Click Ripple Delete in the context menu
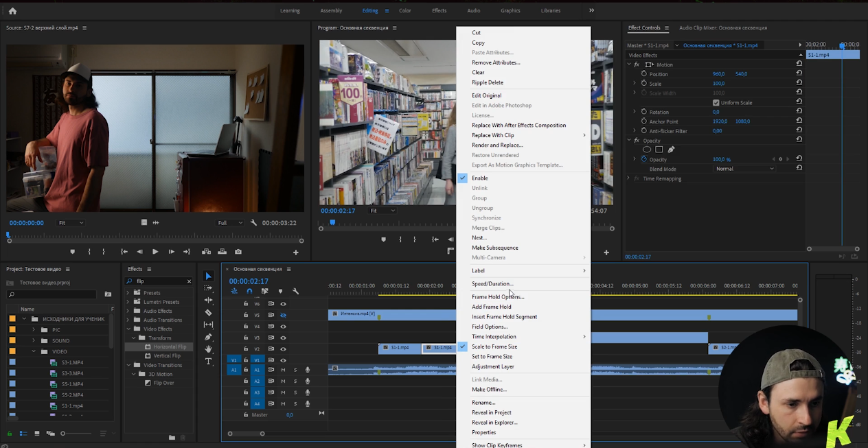Screen dimensions: 868x448 487,82
